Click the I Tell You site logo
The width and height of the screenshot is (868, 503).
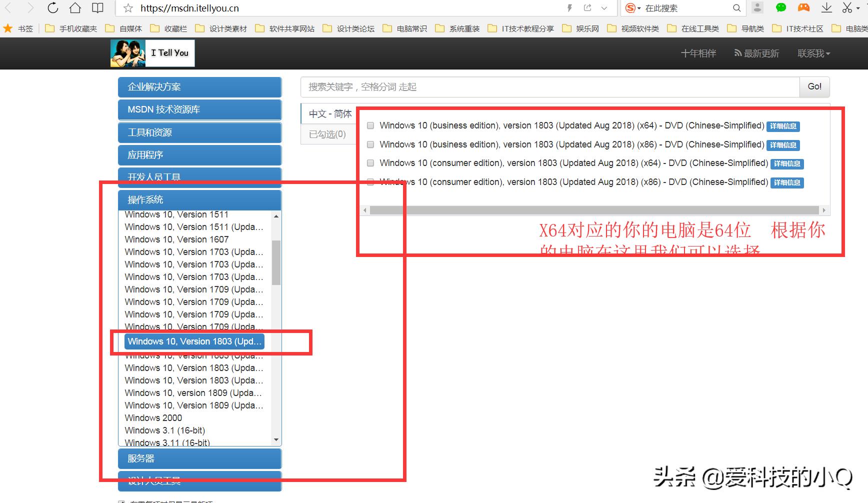[x=151, y=52]
